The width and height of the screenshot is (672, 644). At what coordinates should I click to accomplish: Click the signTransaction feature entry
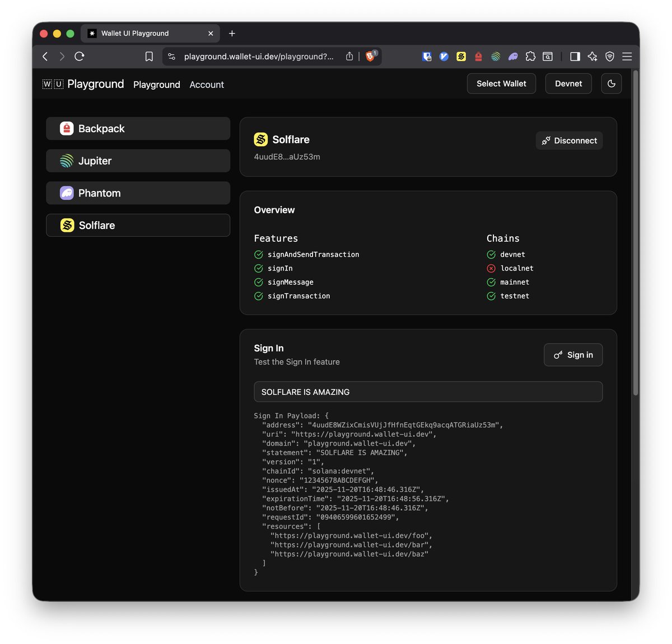(x=292, y=296)
